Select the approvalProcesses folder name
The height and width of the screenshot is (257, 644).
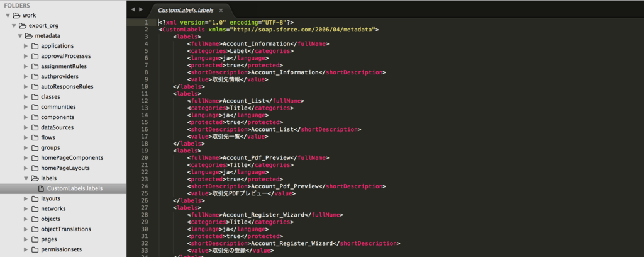click(66, 56)
